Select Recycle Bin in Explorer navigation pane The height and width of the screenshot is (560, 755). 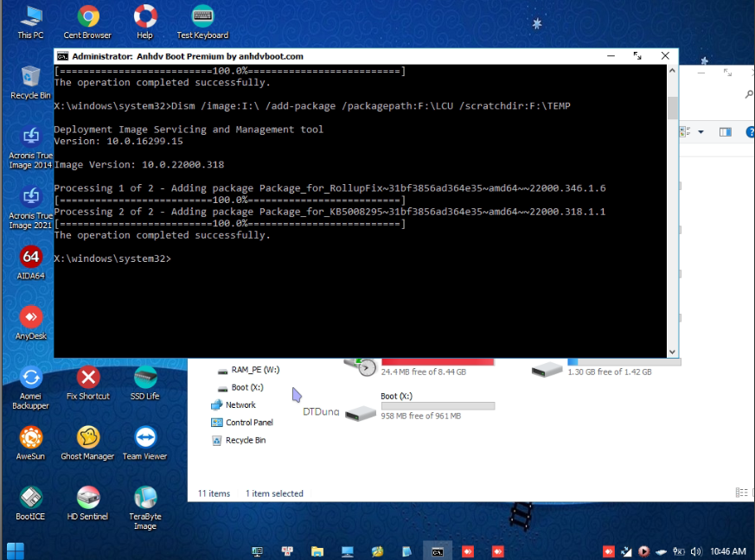(239, 440)
